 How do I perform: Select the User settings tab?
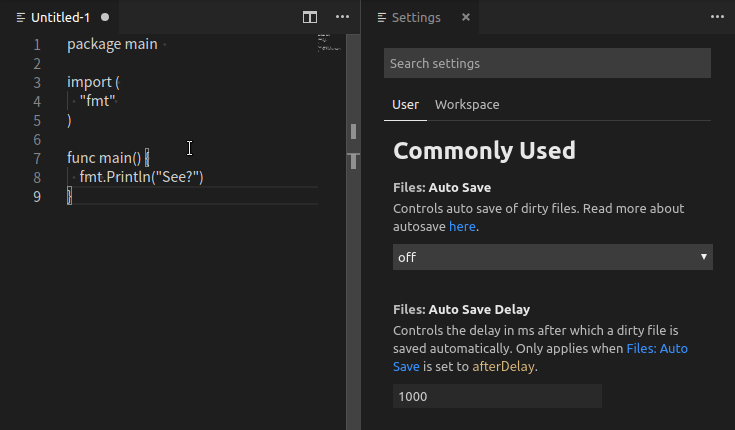pyautogui.click(x=405, y=105)
